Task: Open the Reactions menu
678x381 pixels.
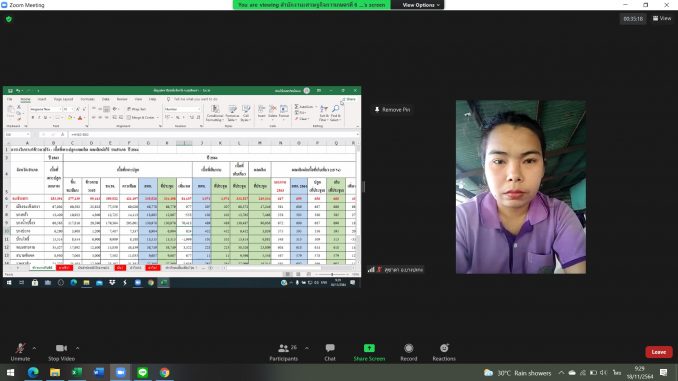Action: pos(444,352)
